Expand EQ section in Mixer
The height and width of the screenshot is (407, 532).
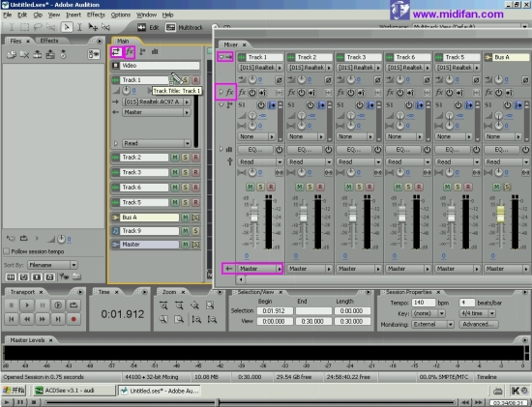pos(222,149)
